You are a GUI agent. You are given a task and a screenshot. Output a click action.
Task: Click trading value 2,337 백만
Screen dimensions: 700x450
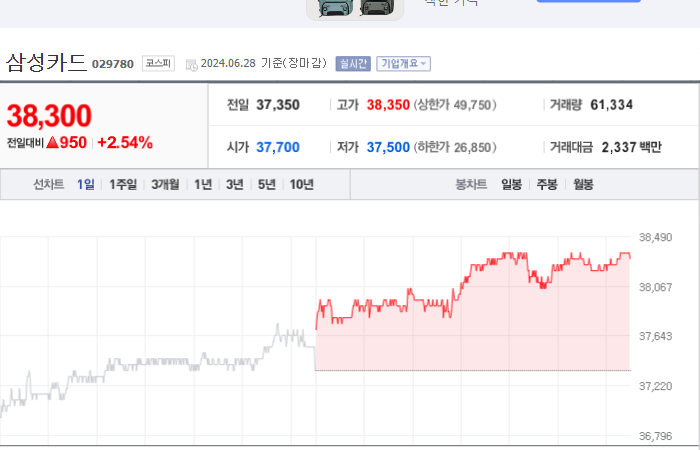click(x=631, y=147)
